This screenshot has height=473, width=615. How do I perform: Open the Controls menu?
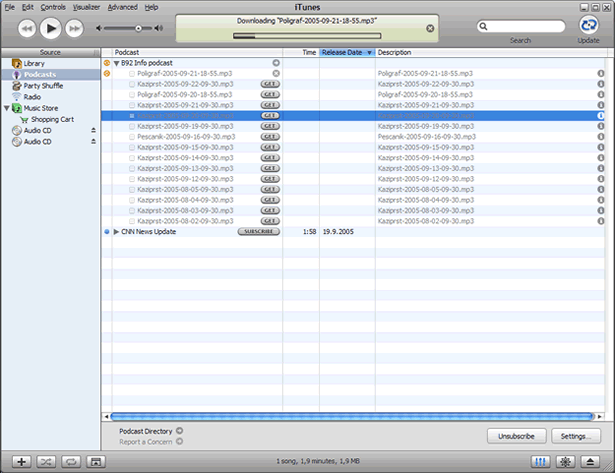pos(53,7)
